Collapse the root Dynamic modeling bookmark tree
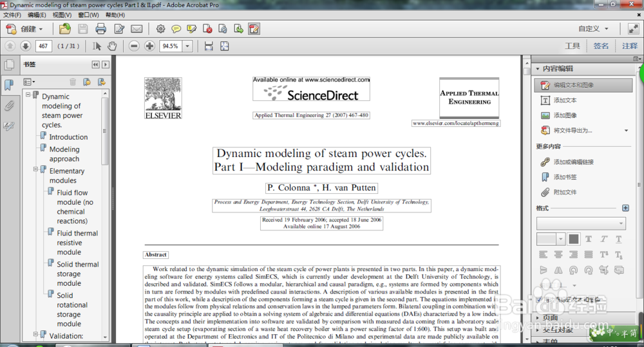644x347 pixels. pyautogui.click(x=28, y=95)
